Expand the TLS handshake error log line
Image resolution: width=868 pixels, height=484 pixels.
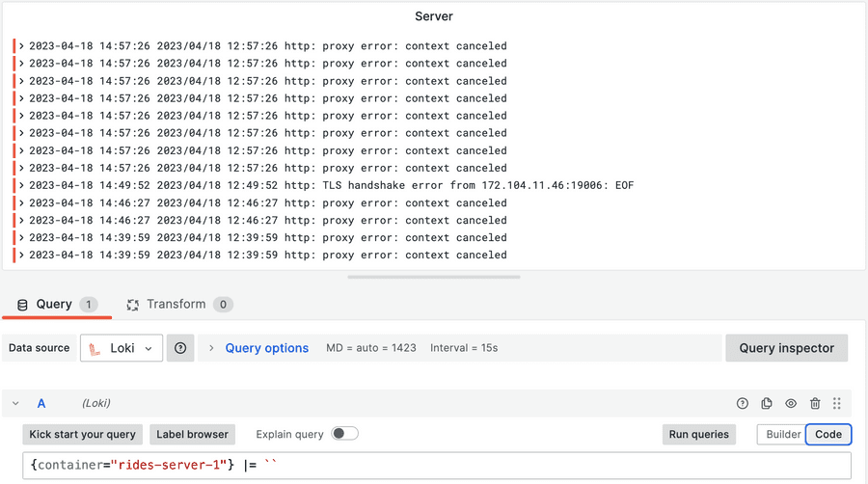coord(21,185)
